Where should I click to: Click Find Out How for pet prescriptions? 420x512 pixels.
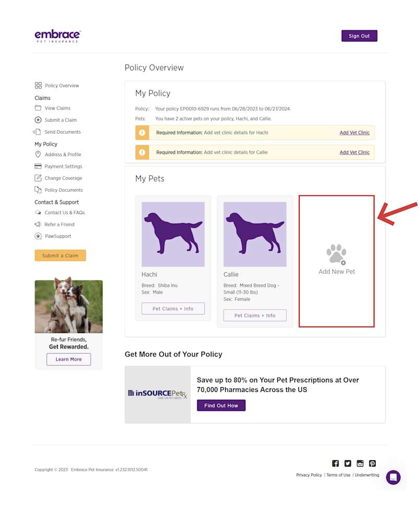tap(220, 405)
